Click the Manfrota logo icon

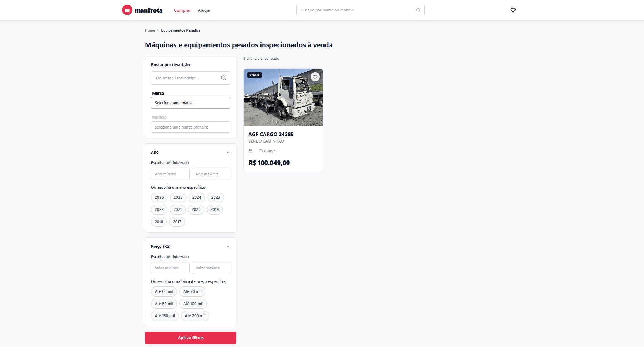coord(127,10)
